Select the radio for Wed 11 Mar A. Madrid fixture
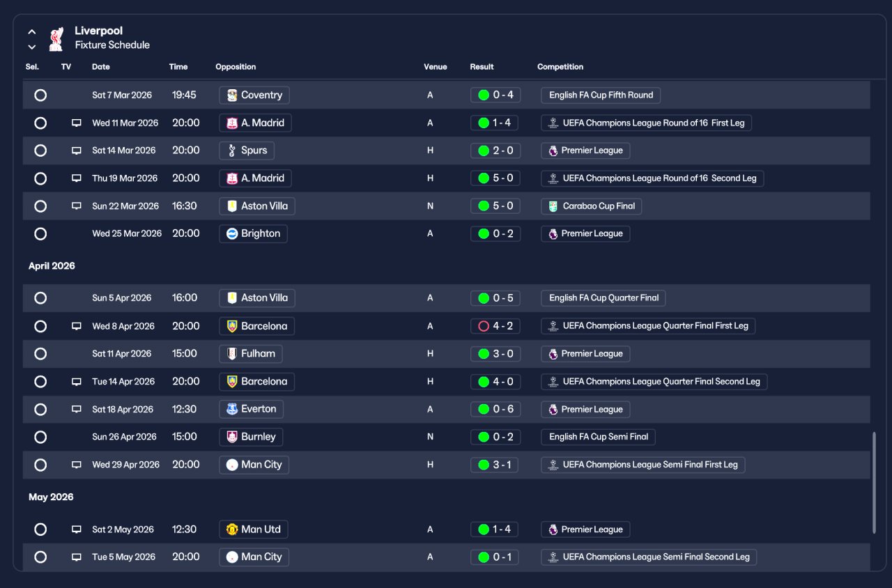This screenshot has height=588, width=892. (x=40, y=123)
